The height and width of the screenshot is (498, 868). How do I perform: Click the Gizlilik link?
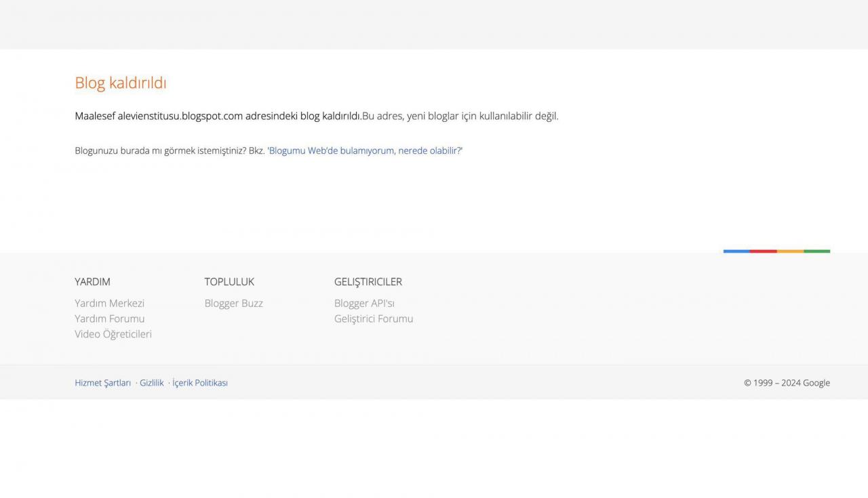click(152, 383)
